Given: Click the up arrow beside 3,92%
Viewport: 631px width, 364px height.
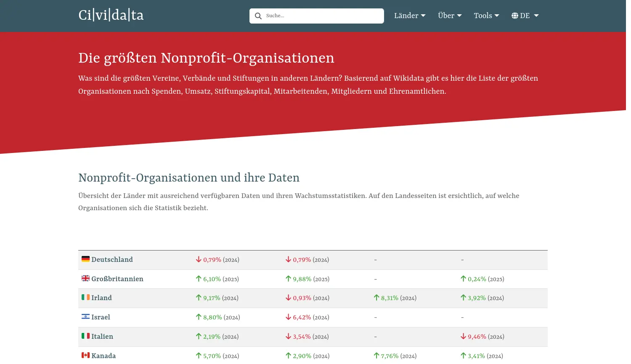Looking at the screenshot, I should (x=463, y=298).
